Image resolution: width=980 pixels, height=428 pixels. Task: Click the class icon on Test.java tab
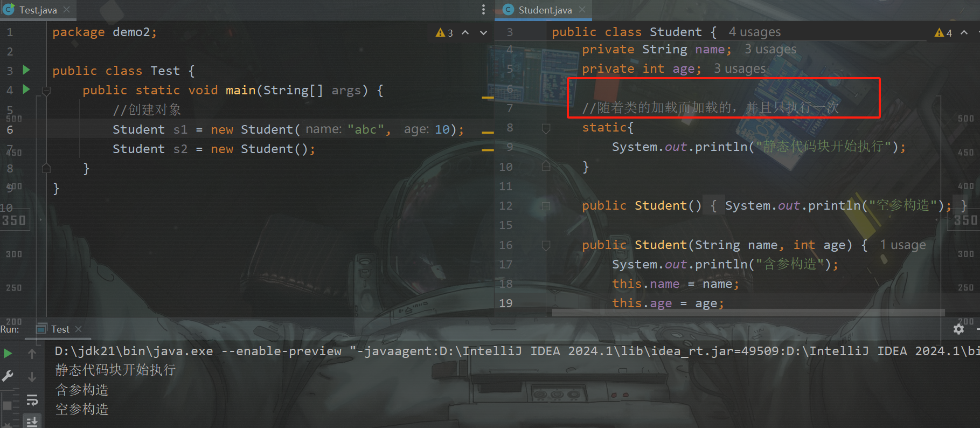[x=9, y=9]
